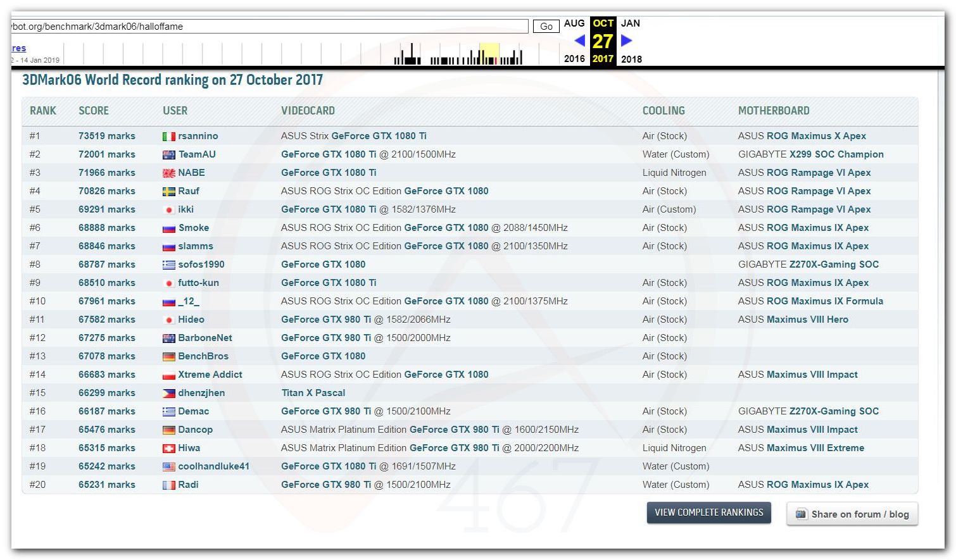Click the Greek flag beside Demac
956x560 pixels.
tap(168, 411)
